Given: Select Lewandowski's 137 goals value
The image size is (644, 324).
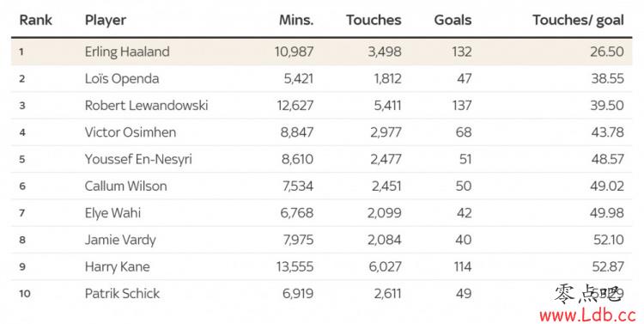Looking at the screenshot, I should click(462, 105).
